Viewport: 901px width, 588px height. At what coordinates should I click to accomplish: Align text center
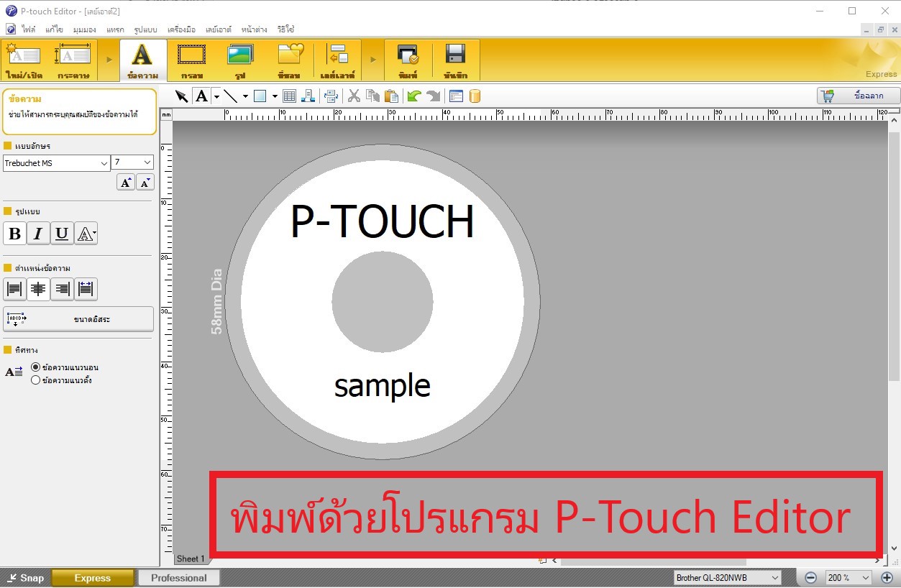pyautogui.click(x=38, y=290)
